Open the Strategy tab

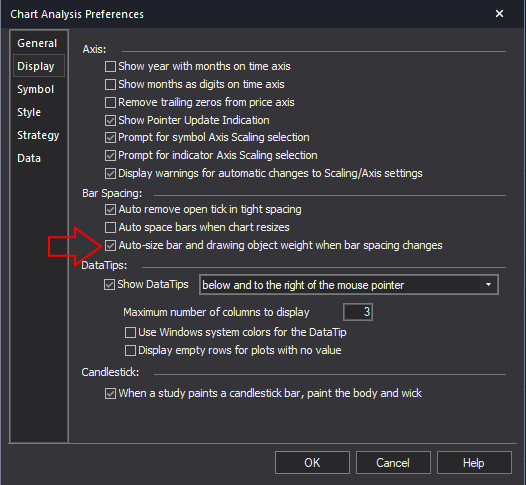(38, 135)
